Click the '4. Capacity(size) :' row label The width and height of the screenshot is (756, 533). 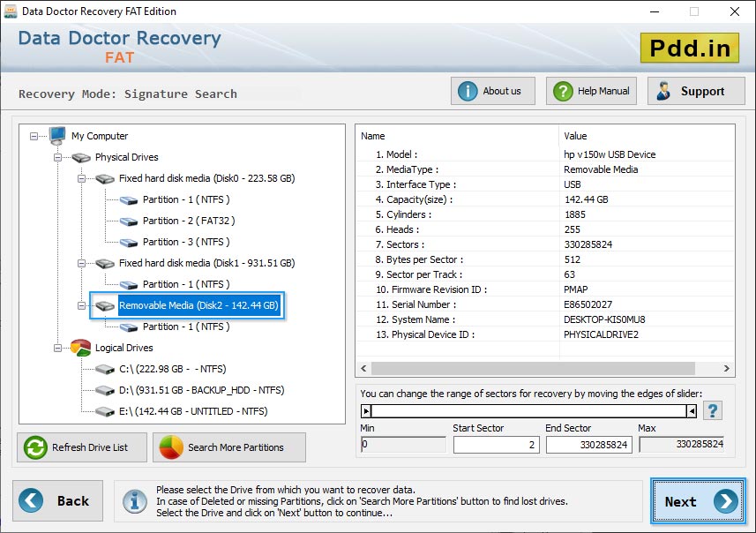[x=414, y=199]
